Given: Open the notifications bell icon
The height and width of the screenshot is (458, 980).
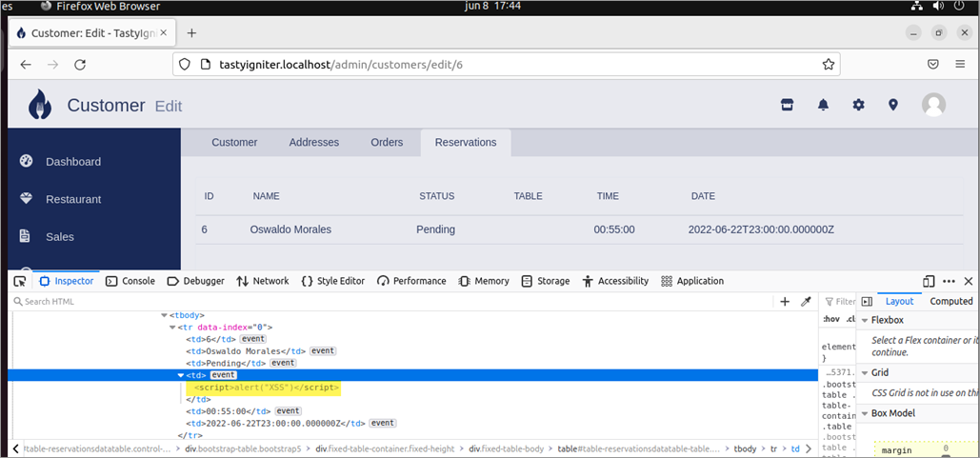Looking at the screenshot, I should 823,105.
